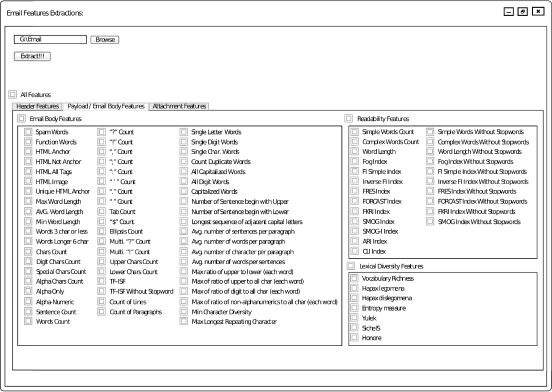Enable the ARI Index checkbox
Image resolution: width=552 pixels, height=392 pixels.
(x=355, y=241)
